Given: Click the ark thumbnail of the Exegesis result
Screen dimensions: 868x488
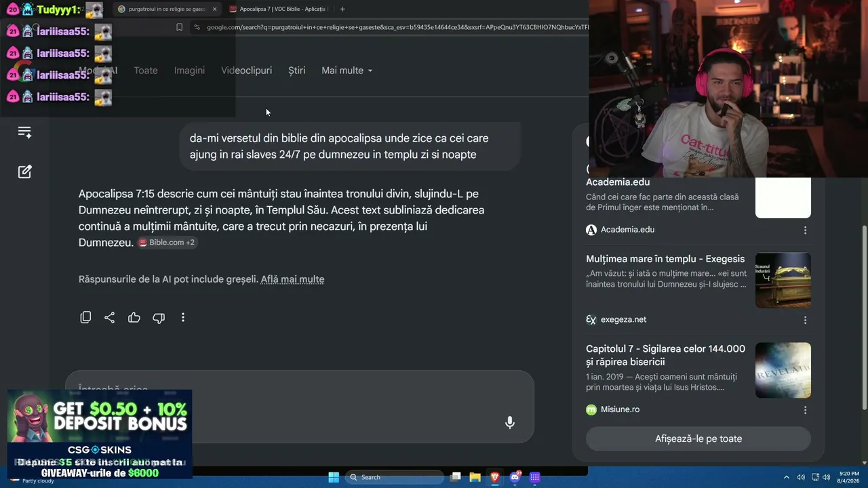Looking at the screenshot, I should pyautogui.click(x=783, y=281).
